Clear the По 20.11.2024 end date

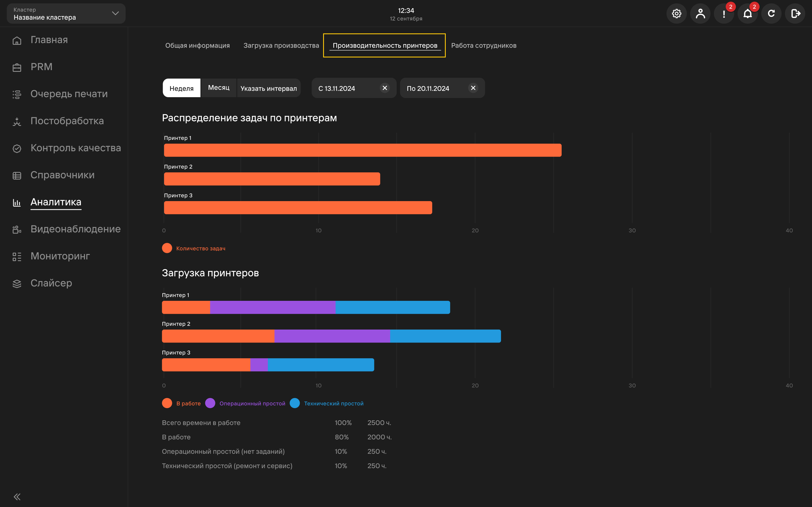[473, 88]
